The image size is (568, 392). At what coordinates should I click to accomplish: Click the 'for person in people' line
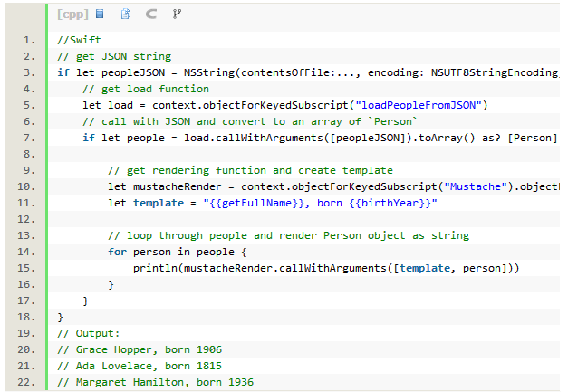(177, 252)
